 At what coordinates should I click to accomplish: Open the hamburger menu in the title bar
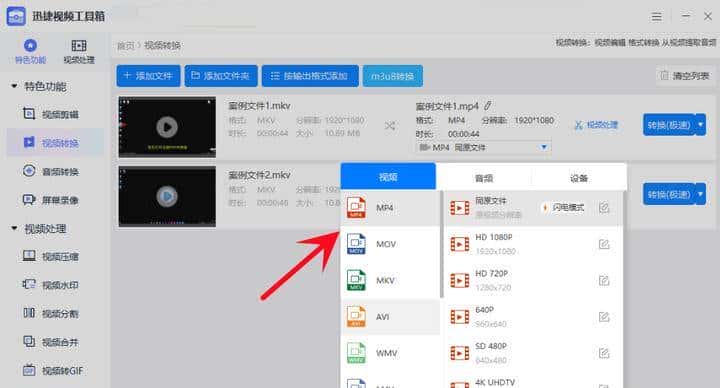click(x=657, y=17)
